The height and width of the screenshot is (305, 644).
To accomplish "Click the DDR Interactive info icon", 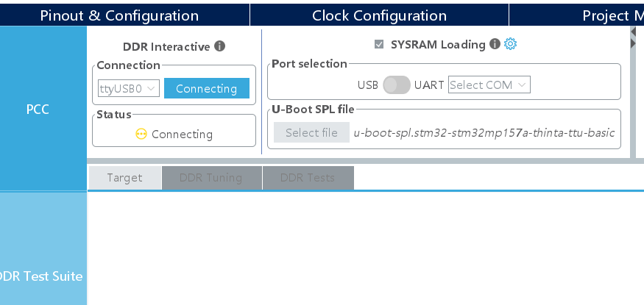I will (220, 46).
